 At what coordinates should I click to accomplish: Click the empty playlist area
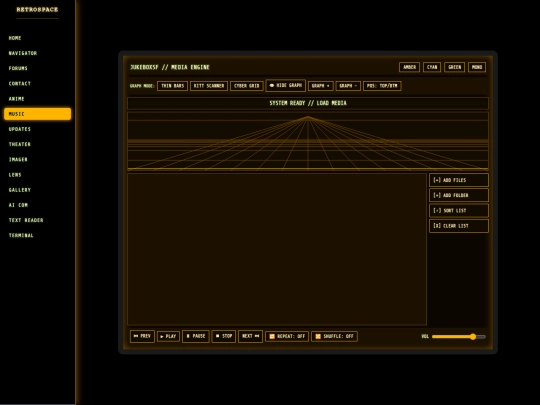[x=277, y=249]
